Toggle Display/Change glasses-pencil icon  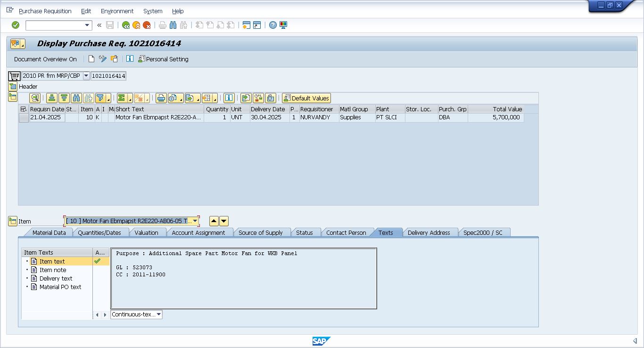point(103,59)
